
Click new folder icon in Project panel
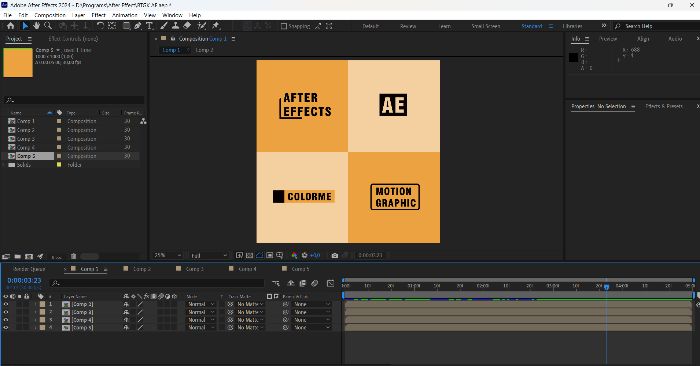coord(17,257)
